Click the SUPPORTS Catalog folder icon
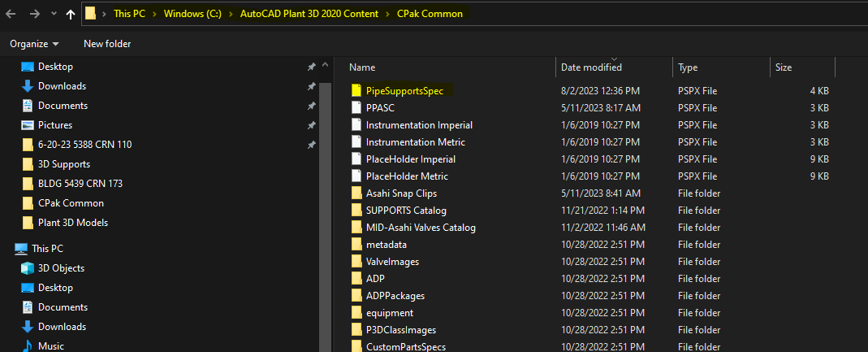 [356, 211]
